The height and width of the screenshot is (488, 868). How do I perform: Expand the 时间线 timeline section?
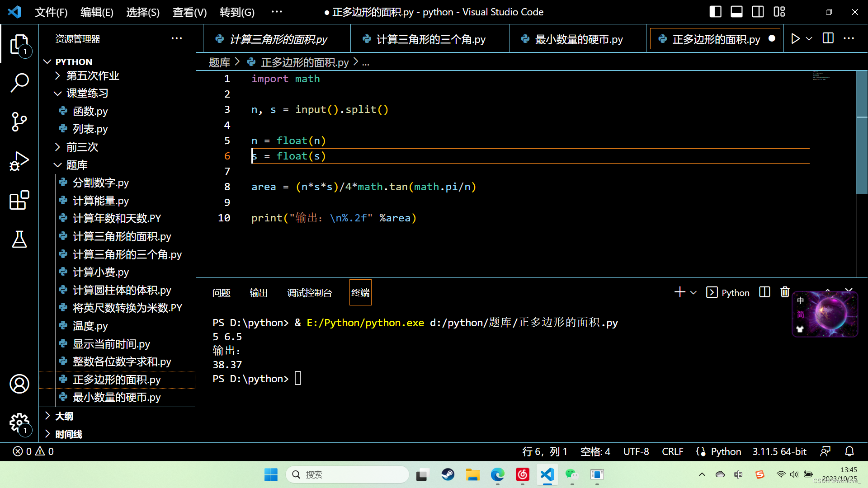(x=118, y=434)
